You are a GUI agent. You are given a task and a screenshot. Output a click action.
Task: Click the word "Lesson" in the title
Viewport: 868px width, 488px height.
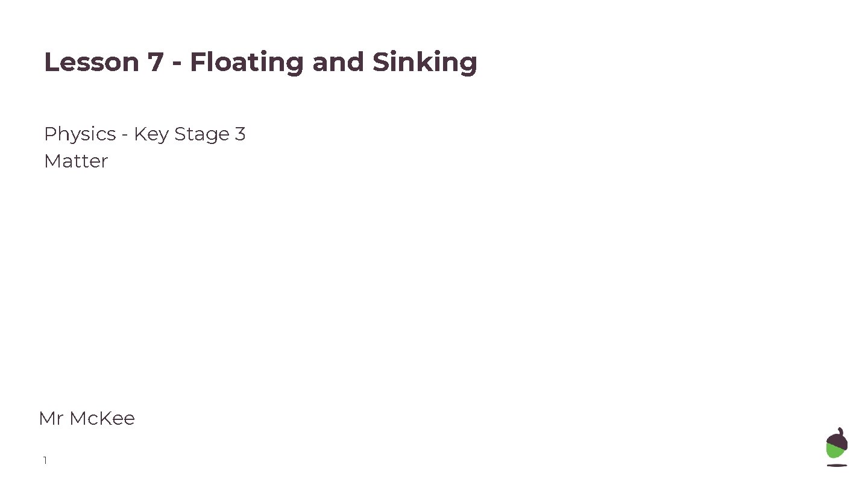(91, 62)
